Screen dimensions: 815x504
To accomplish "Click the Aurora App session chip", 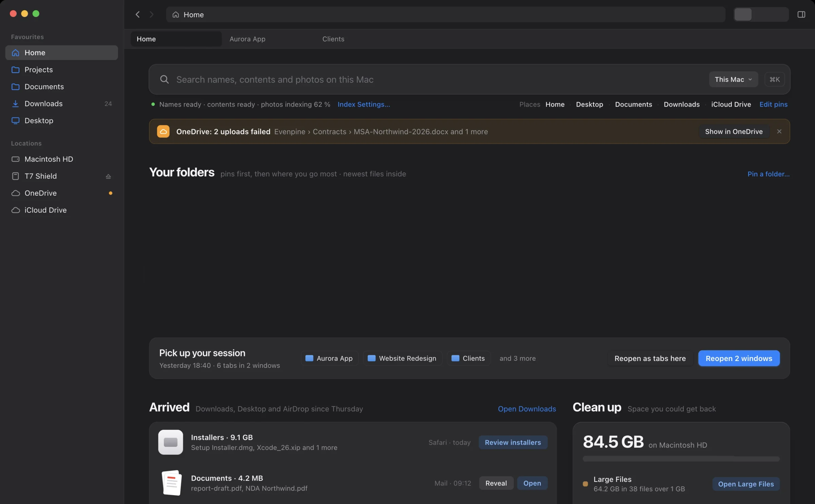I will point(329,358).
